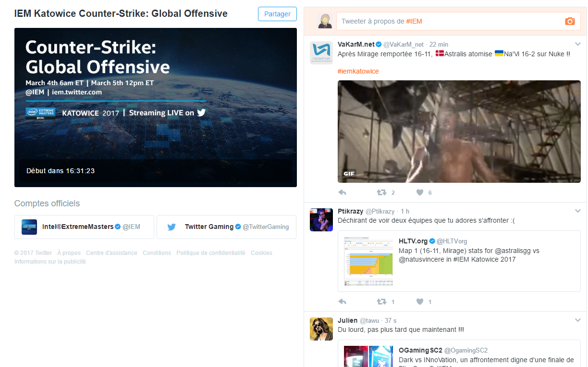Retweet Ptikrazy's tweet
The image size is (588, 367).
(381, 302)
